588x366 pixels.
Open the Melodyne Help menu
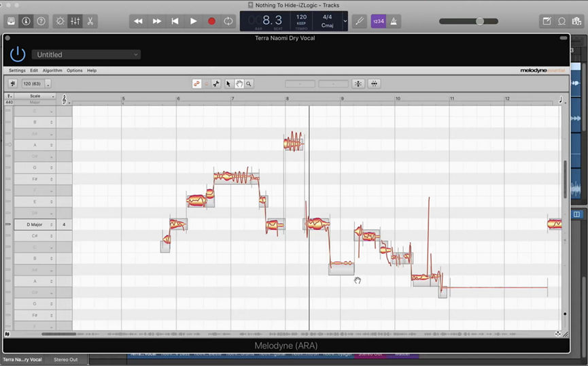pyautogui.click(x=92, y=70)
